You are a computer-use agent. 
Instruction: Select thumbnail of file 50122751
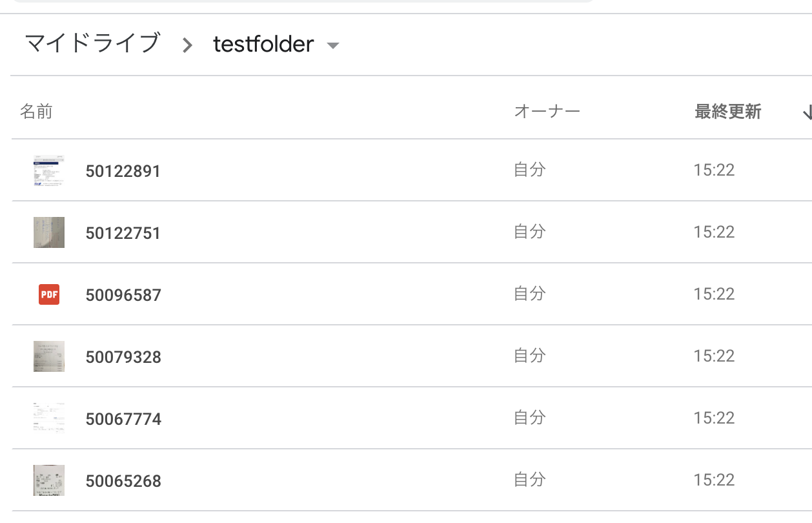tap(49, 232)
